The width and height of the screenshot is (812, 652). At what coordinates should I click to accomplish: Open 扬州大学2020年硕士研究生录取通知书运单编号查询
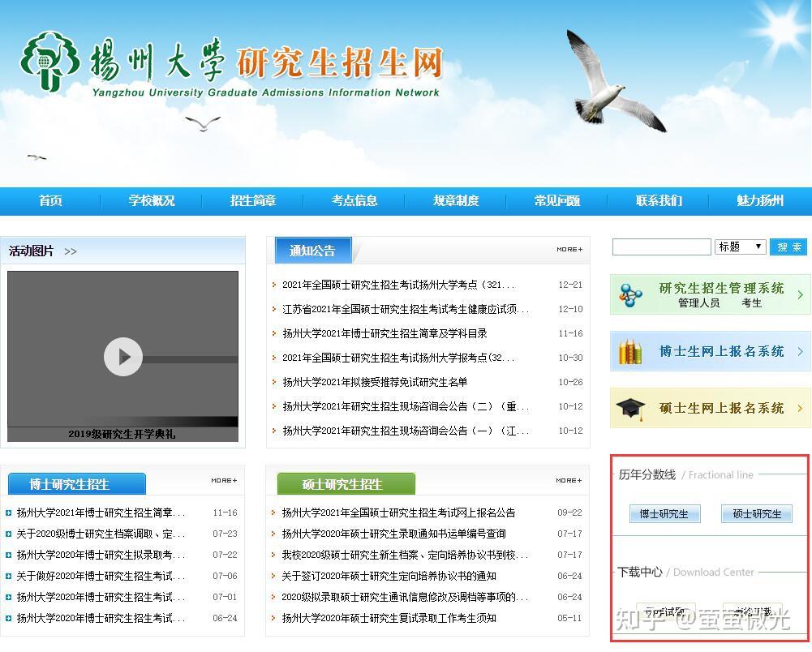pos(393,534)
